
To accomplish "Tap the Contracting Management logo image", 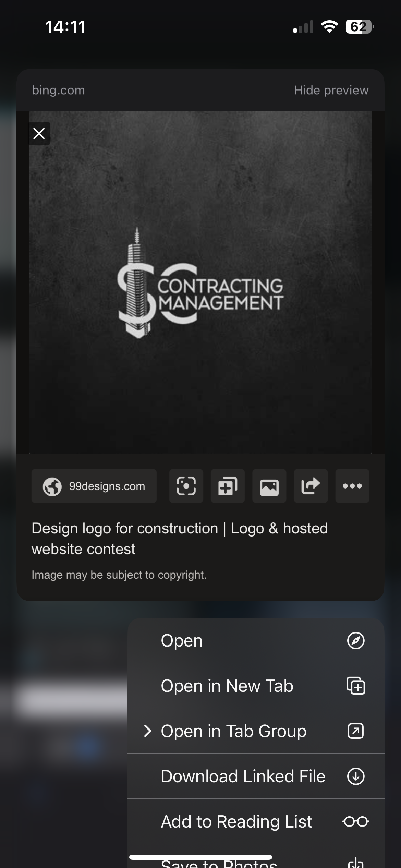I will [200, 283].
